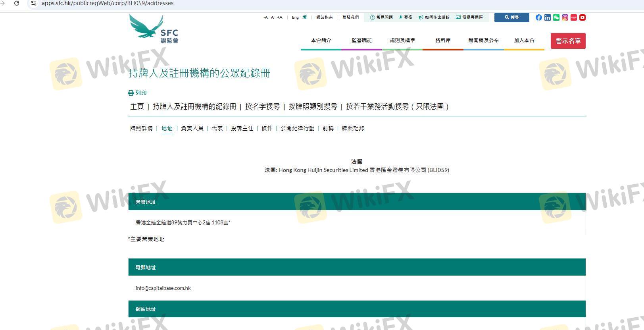Image resolution: width=644 pixels, height=330 pixels.
Task: Click the 網站地址 section header
Action: (357, 309)
